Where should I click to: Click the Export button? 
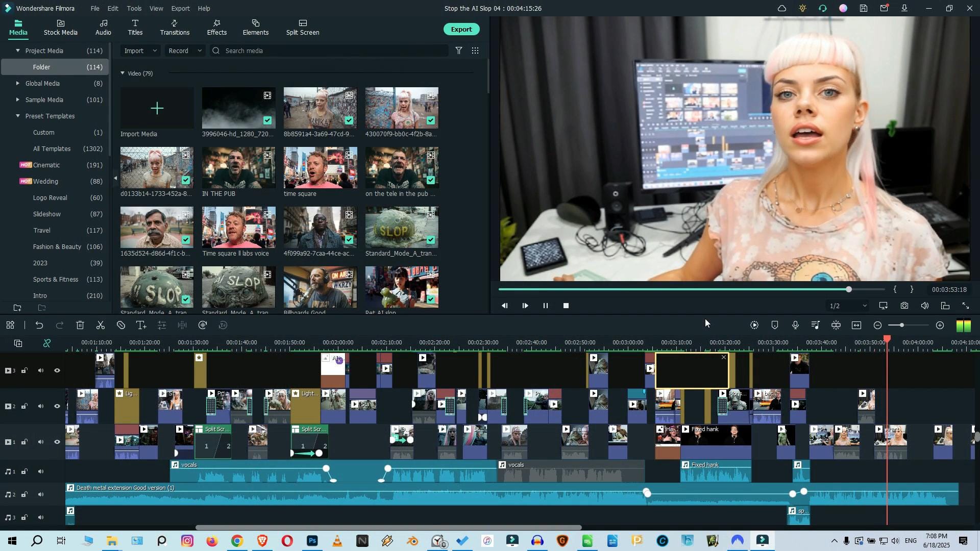coord(461,30)
